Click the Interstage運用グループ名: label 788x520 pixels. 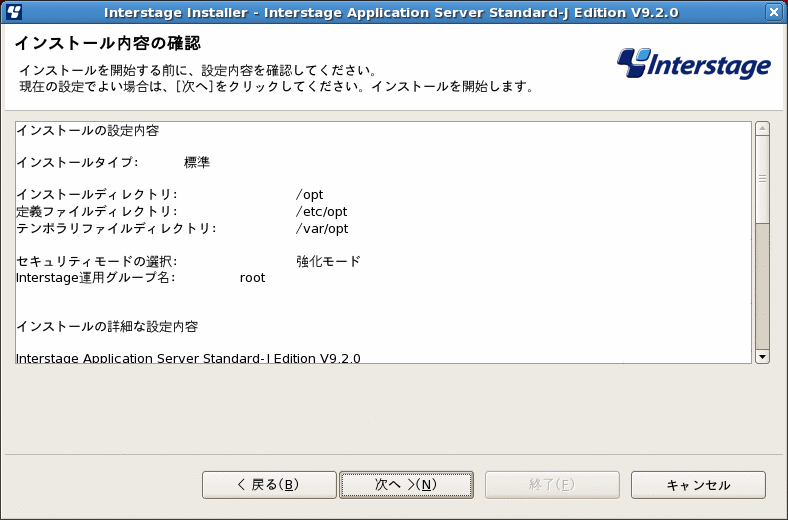[95, 278]
